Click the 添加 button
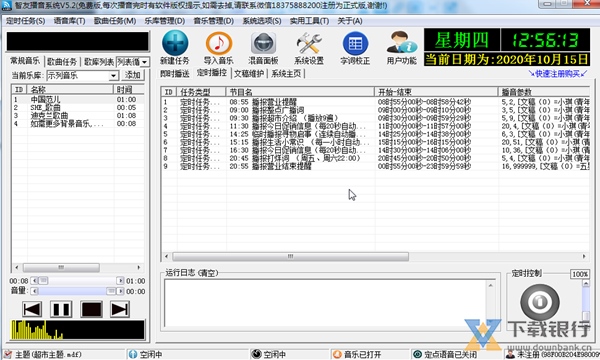Image resolution: width=600 pixels, height=360 pixels. tap(133, 75)
